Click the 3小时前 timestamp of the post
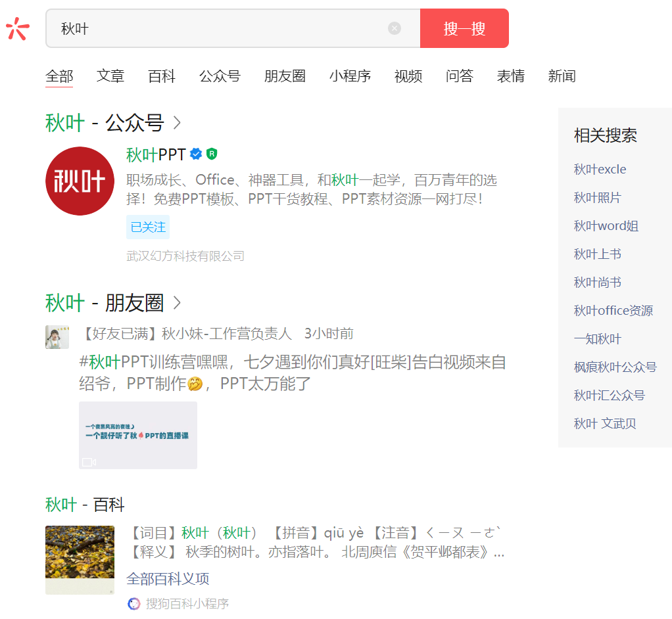Screen dimensions: 672x619 click(x=329, y=333)
